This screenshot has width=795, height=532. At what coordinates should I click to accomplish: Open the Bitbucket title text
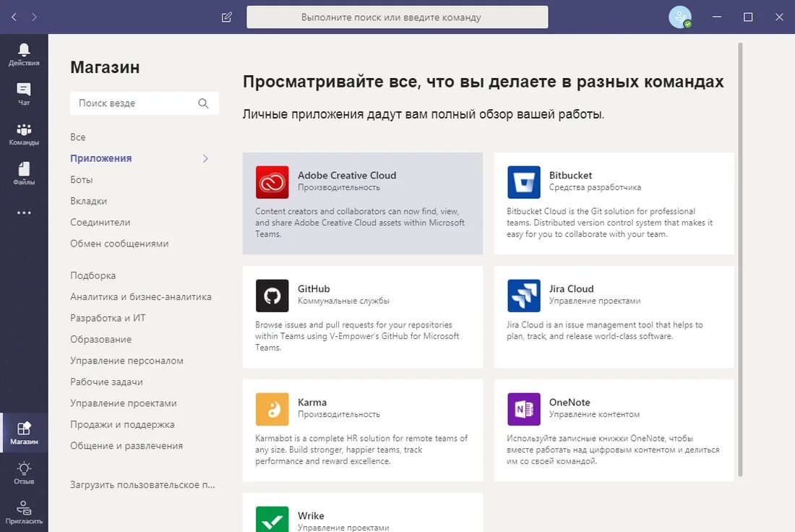click(x=570, y=175)
